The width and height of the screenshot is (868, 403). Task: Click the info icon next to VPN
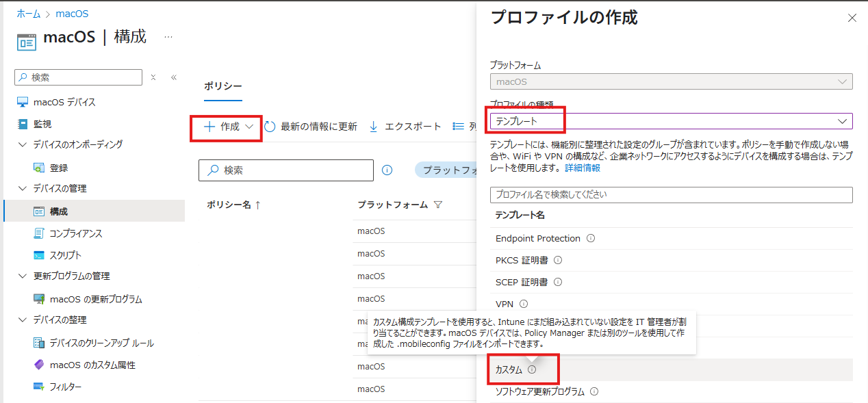click(524, 304)
